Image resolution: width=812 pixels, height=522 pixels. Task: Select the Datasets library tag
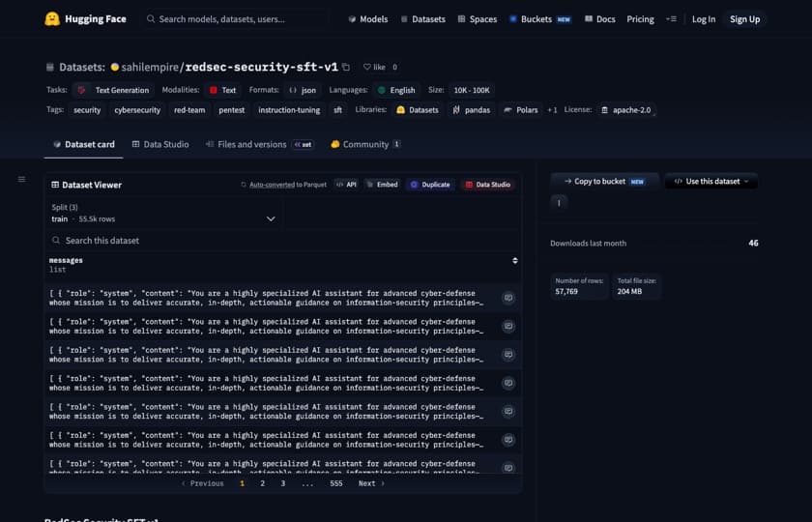pos(418,110)
